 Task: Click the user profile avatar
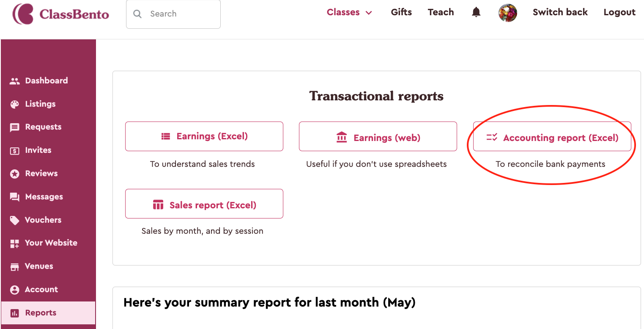pyautogui.click(x=508, y=13)
